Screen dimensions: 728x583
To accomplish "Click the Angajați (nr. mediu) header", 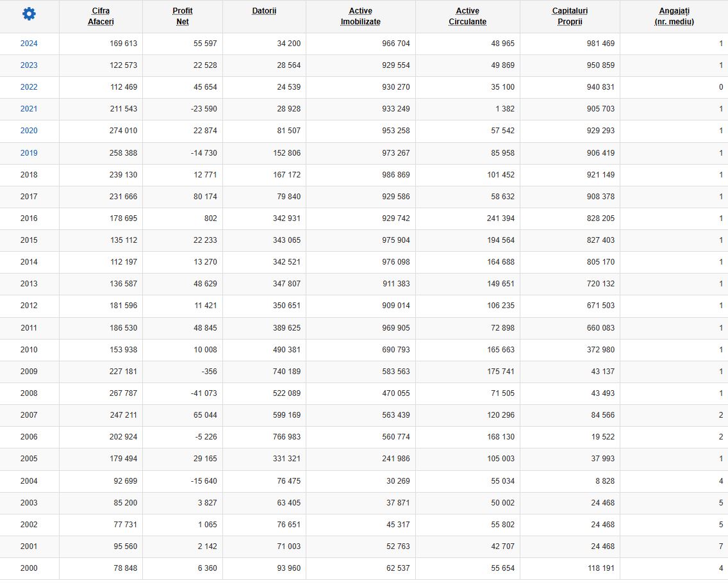I will 674,16.
